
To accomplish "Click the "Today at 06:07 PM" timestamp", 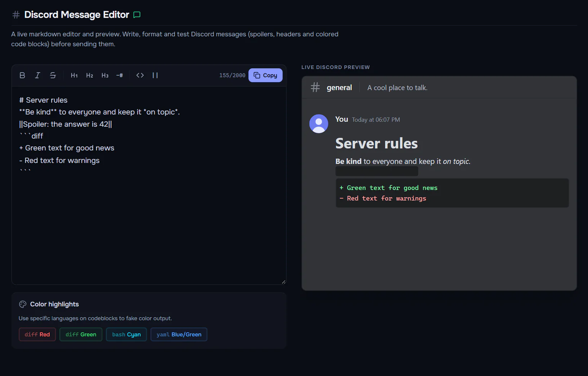I will (x=376, y=120).
